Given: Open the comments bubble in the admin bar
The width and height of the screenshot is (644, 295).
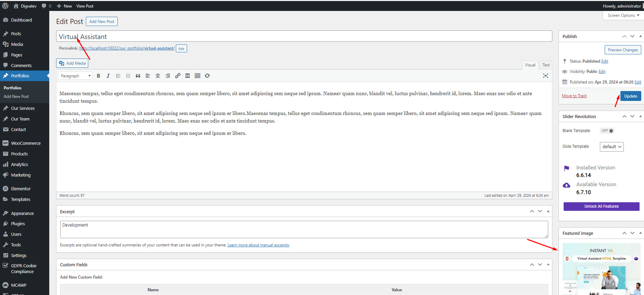Looking at the screenshot, I should click(x=46, y=6).
